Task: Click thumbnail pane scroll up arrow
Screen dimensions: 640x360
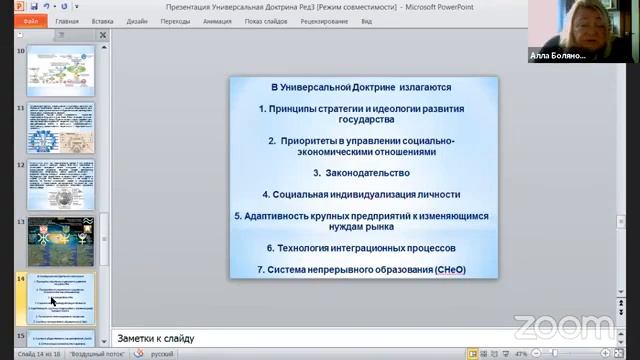Action: pyautogui.click(x=104, y=47)
